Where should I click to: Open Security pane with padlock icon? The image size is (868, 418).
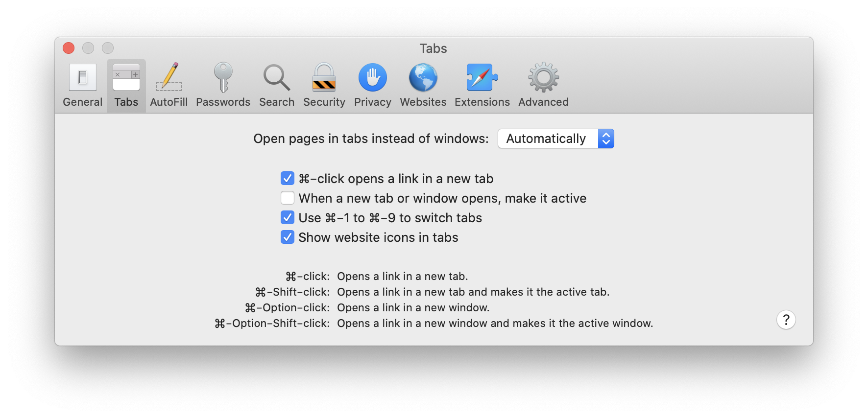(x=324, y=86)
